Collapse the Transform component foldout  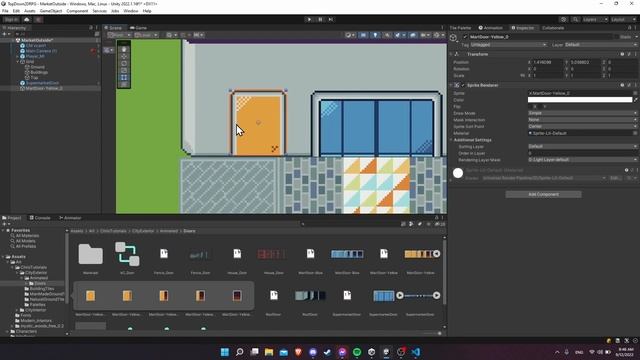point(451,54)
